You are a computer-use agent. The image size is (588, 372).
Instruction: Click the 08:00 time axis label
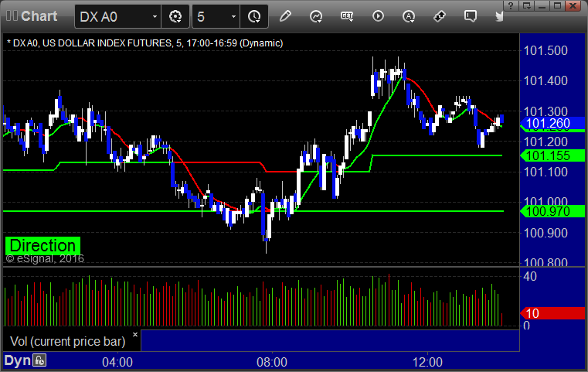pos(272,362)
